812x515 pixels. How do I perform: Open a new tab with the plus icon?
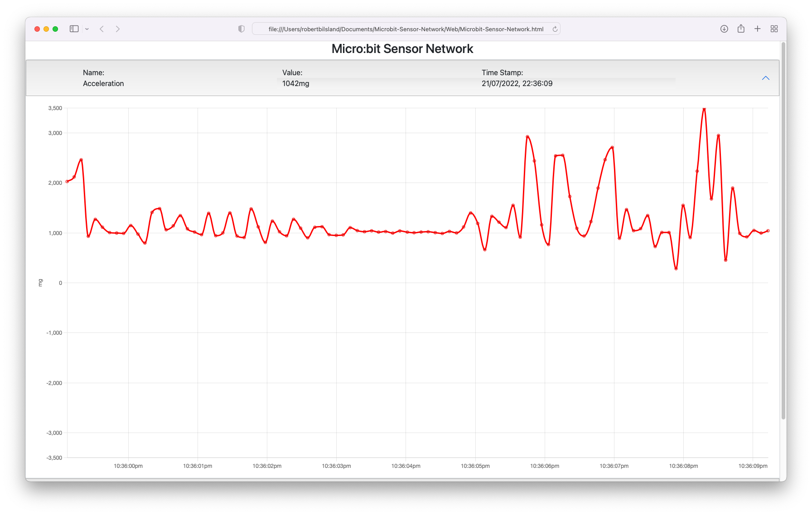(x=757, y=29)
